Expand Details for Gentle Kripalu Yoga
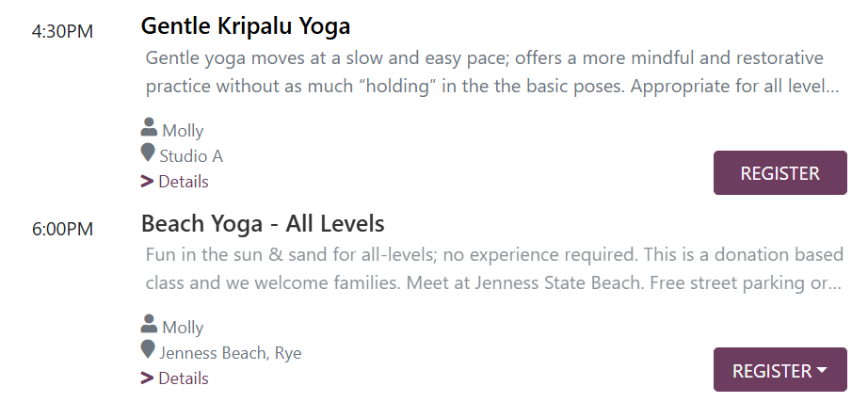The width and height of the screenshot is (868, 402). (183, 182)
